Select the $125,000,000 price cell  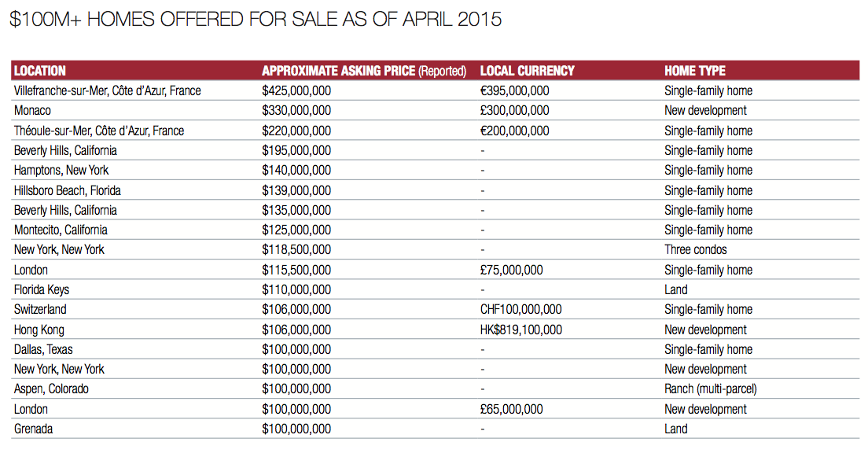[x=296, y=230]
